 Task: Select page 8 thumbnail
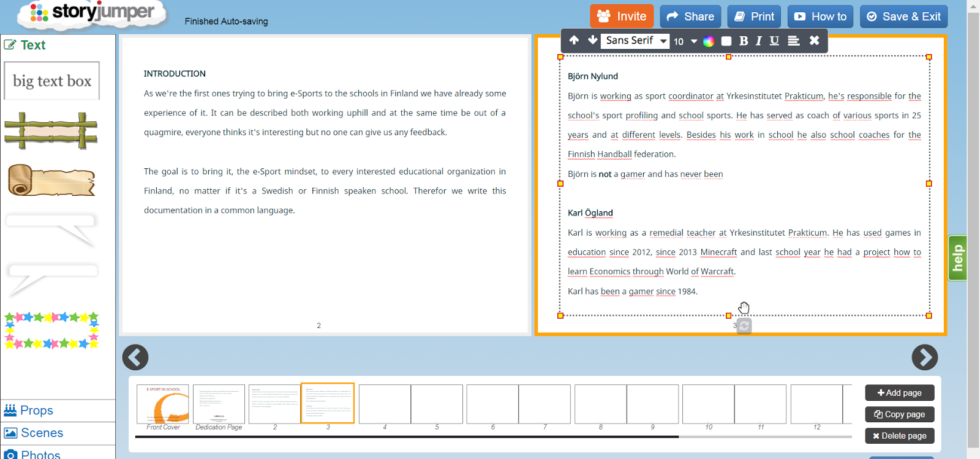pyautogui.click(x=601, y=404)
